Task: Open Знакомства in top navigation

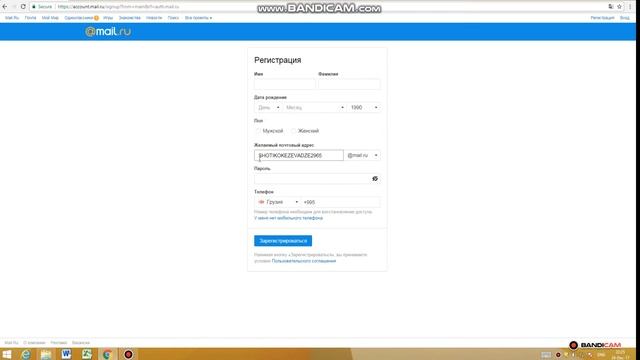Action: (129, 18)
